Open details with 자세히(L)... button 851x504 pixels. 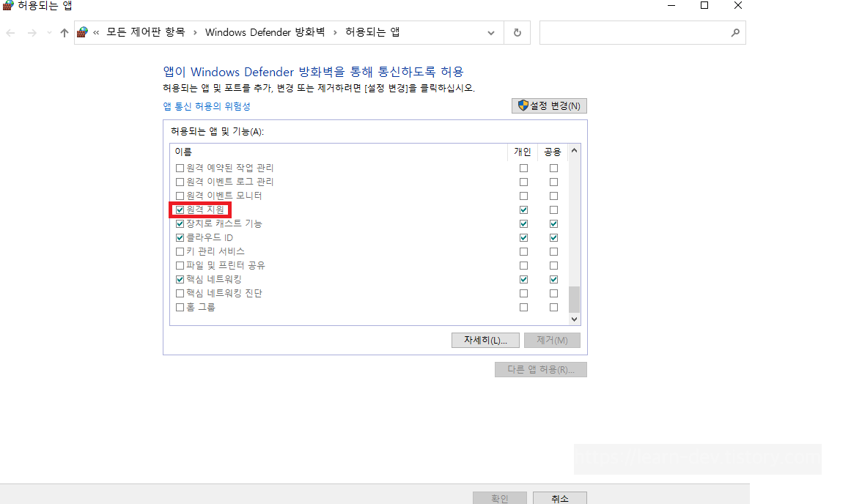(485, 340)
